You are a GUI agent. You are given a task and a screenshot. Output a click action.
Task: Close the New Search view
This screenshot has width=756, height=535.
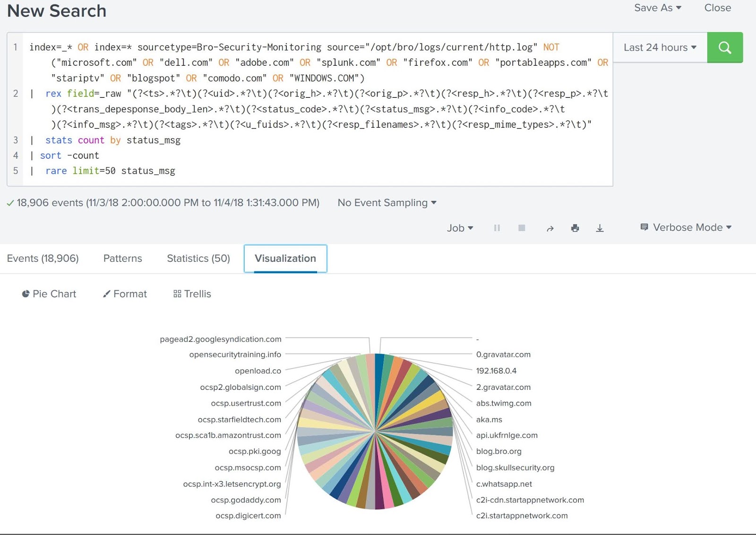pos(717,8)
